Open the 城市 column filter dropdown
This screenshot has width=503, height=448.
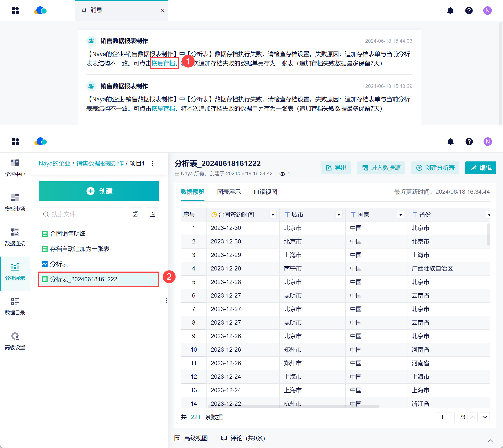[x=339, y=215]
